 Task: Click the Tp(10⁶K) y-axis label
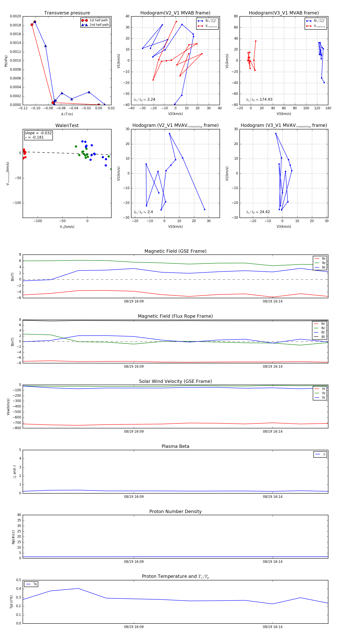pos(11,602)
